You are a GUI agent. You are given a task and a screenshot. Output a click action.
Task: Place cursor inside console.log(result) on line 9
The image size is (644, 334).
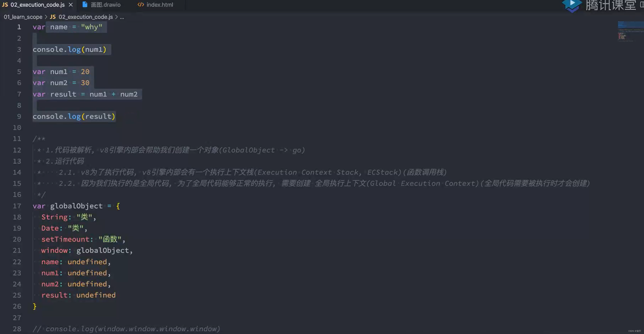pyautogui.click(x=74, y=116)
